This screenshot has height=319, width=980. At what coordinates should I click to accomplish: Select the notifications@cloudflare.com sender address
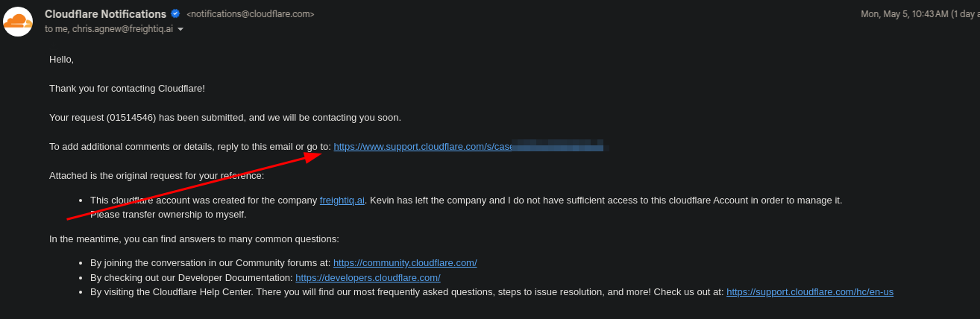click(250, 14)
